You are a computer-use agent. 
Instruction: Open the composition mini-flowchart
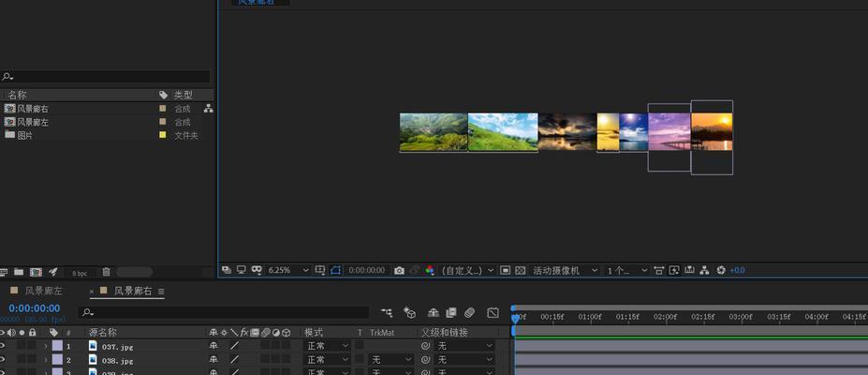pos(387,313)
